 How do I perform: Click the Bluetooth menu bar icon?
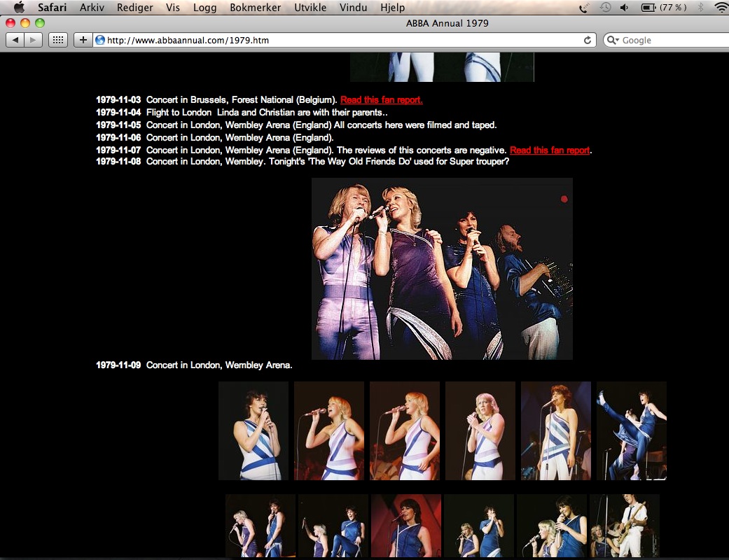click(701, 8)
